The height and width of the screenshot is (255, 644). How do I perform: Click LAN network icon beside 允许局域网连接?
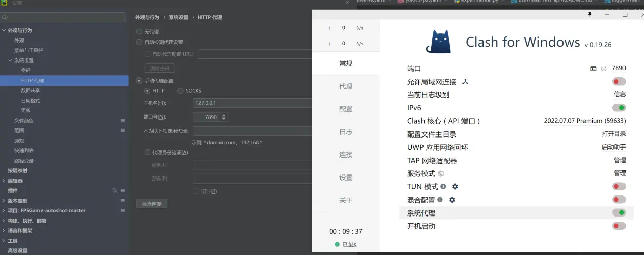(x=466, y=82)
